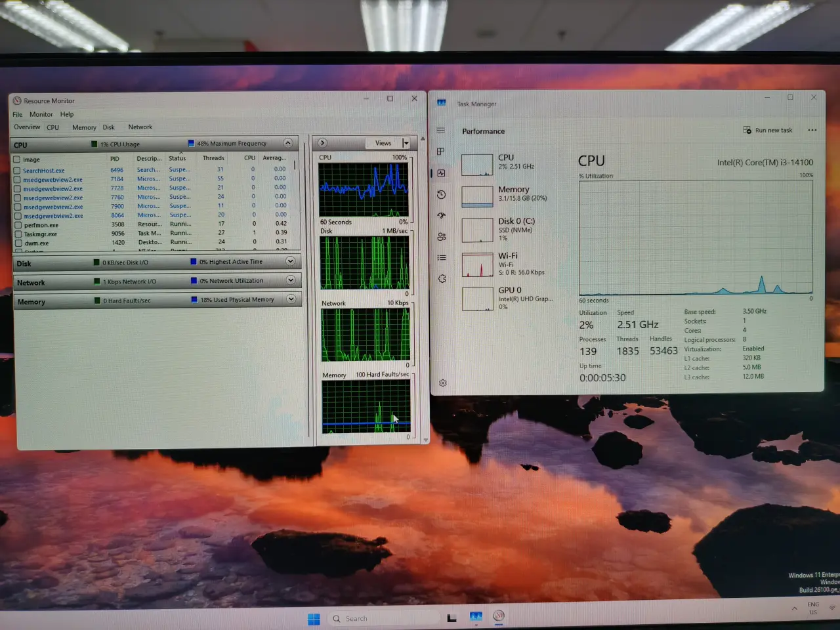Switch to the CPU tab in Resource Monitor

[x=52, y=127]
